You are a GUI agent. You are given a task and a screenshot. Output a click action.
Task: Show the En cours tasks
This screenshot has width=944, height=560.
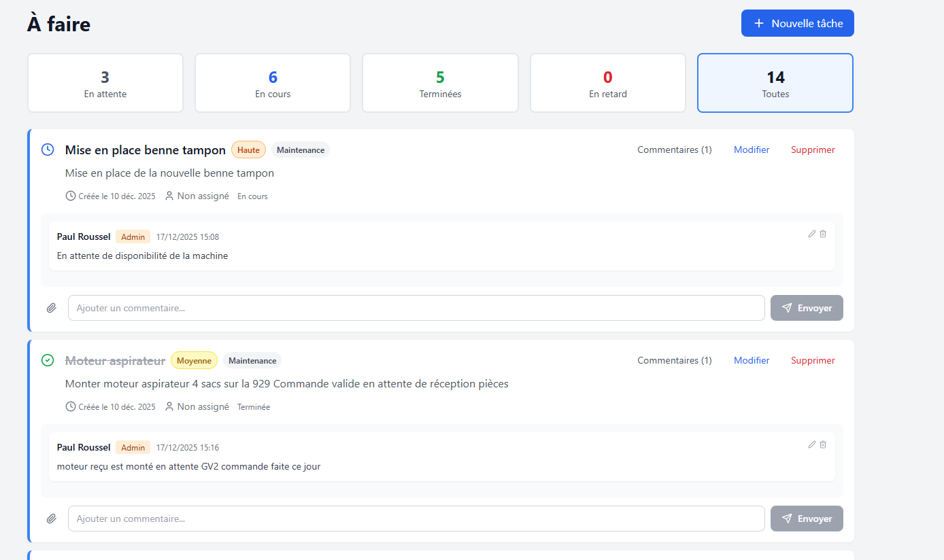[x=273, y=83]
